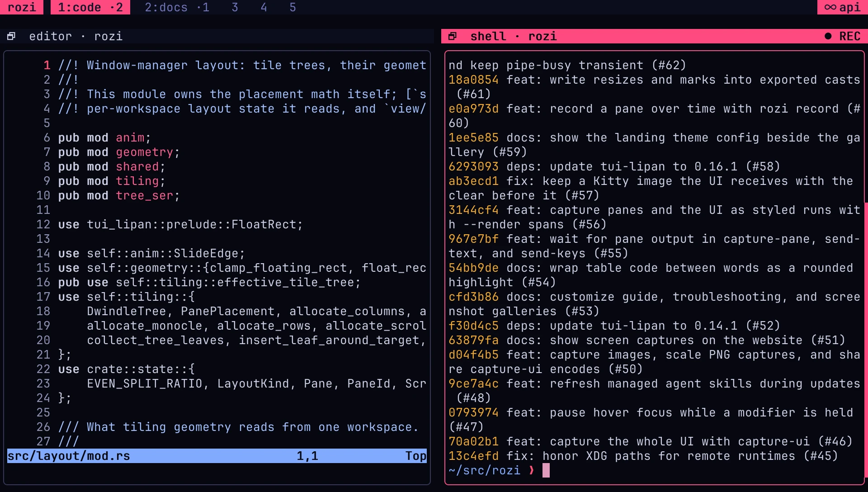Viewport: 868px width, 492px height.
Task: Click the shell pane window icon
Action: [x=453, y=36]
